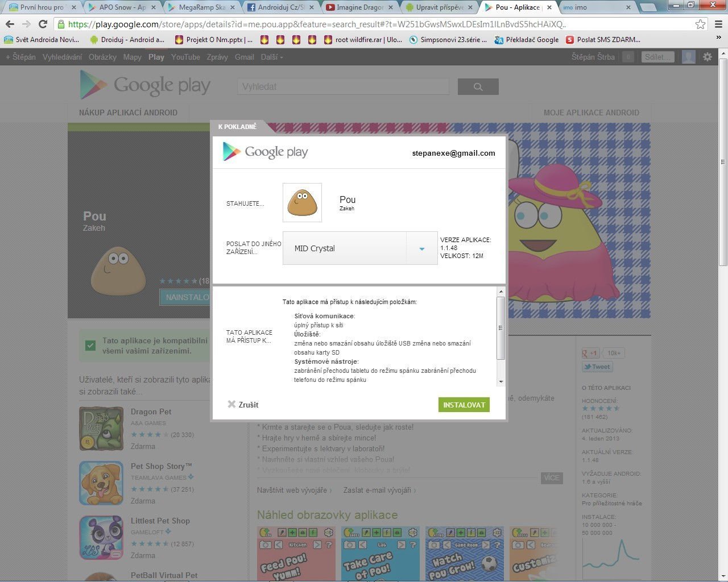Click the Pou app icon in dialog
The width and height of the screenshot is (728, 582).
pyautogui.click(x=302, y=203)
